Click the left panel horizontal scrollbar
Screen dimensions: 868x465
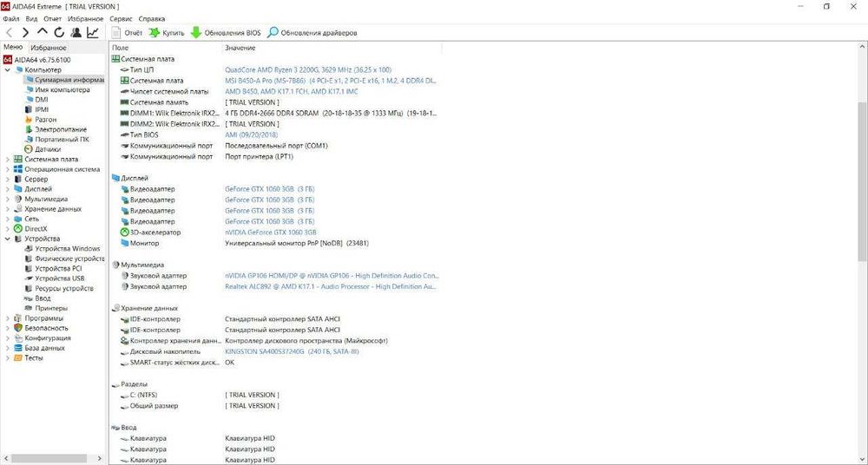tap(49, 459)
